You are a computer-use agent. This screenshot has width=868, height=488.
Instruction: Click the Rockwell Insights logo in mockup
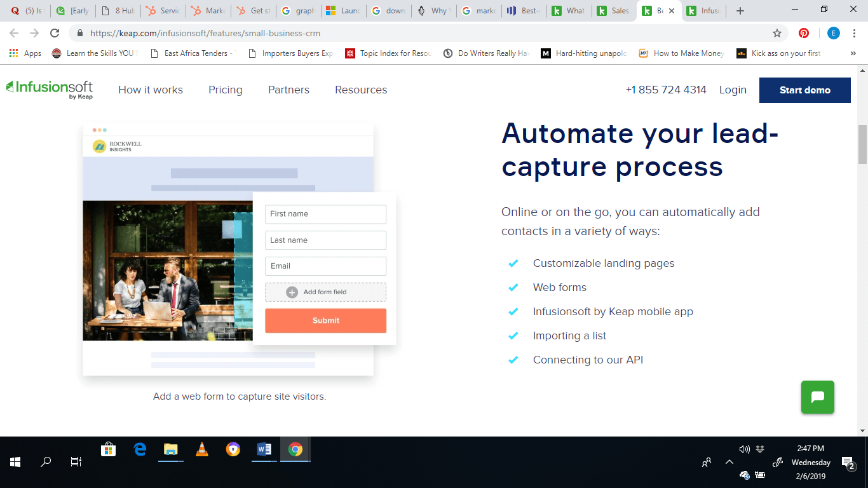tap(118, 146)
